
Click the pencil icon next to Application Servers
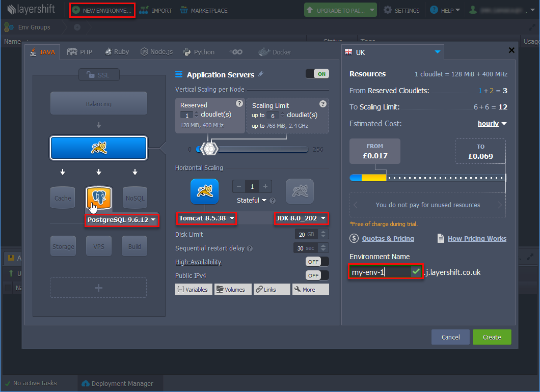(x=261, y=74)
